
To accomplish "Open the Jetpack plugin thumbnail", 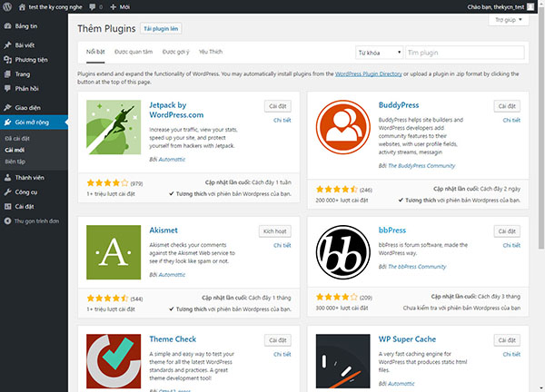I will pyautogui.click(x=114, y=127).
